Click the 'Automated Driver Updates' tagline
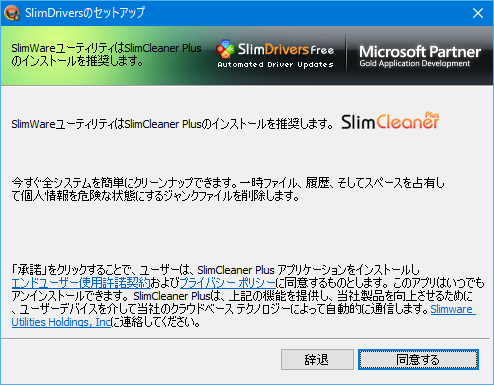Image resolution: width=494 pixels, height=385 pixels. [x=275, y=65]
